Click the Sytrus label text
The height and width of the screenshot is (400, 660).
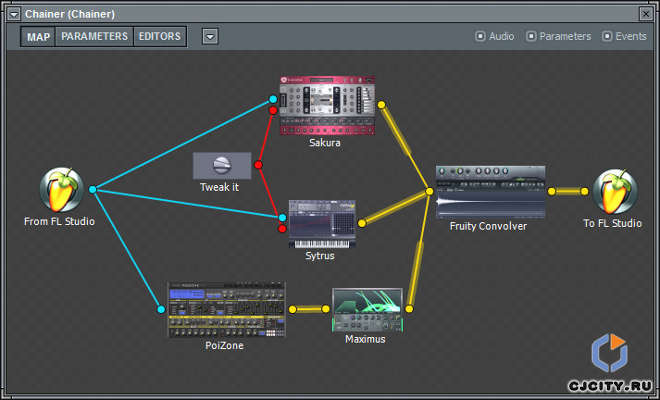click(x=320, y=256)
